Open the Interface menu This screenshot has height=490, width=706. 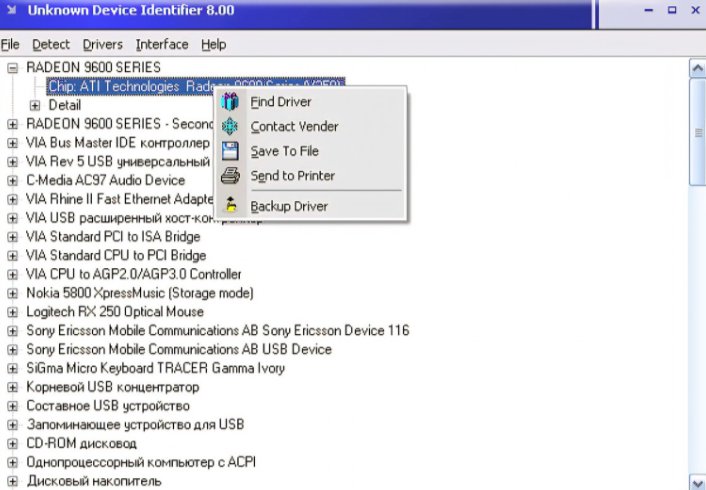pyautogui.click(x=161, y=45)
